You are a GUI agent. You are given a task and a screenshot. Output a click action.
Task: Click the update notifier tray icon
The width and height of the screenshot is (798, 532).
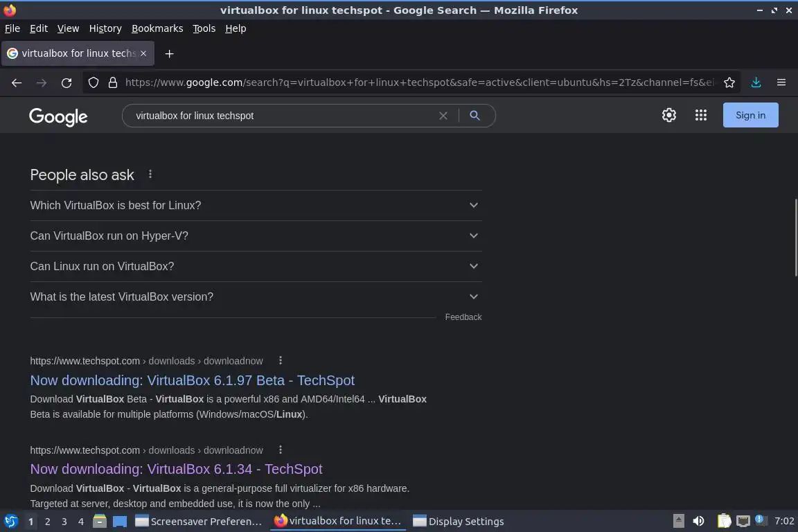(759, 520)
